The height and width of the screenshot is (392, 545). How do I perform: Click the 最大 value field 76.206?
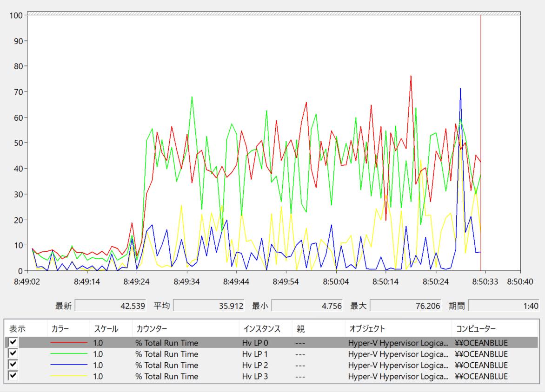tap(405, 306)
